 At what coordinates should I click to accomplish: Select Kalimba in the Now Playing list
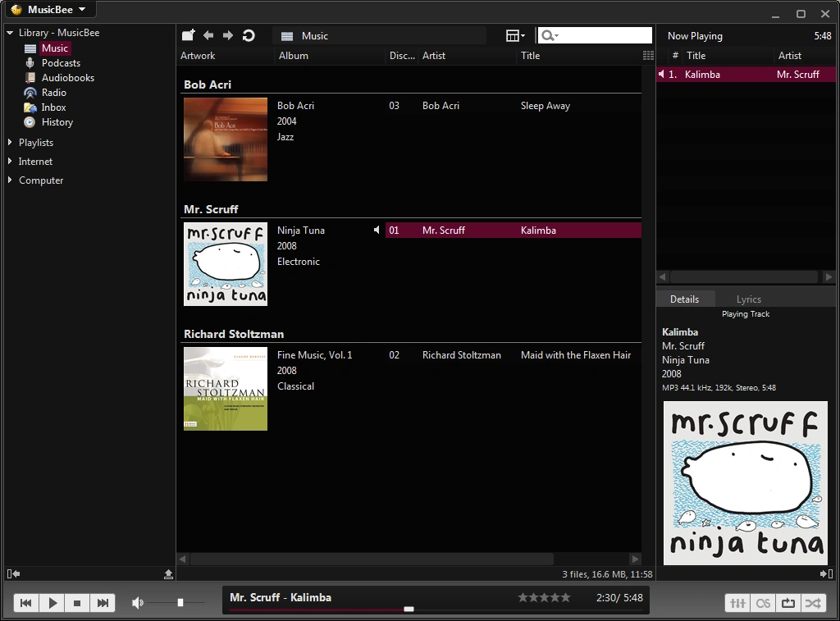click(x=701, y=74)
